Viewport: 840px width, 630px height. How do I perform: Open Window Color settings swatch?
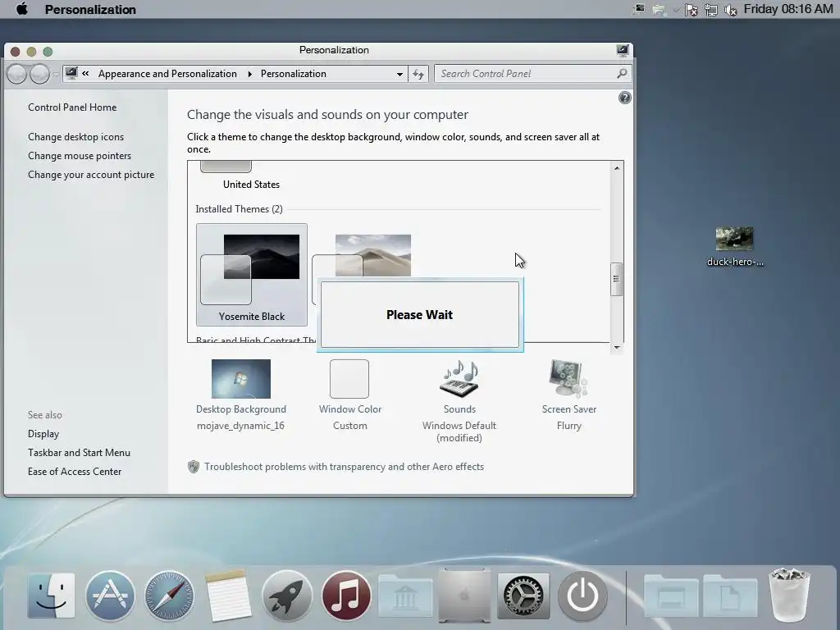[349, 379]
